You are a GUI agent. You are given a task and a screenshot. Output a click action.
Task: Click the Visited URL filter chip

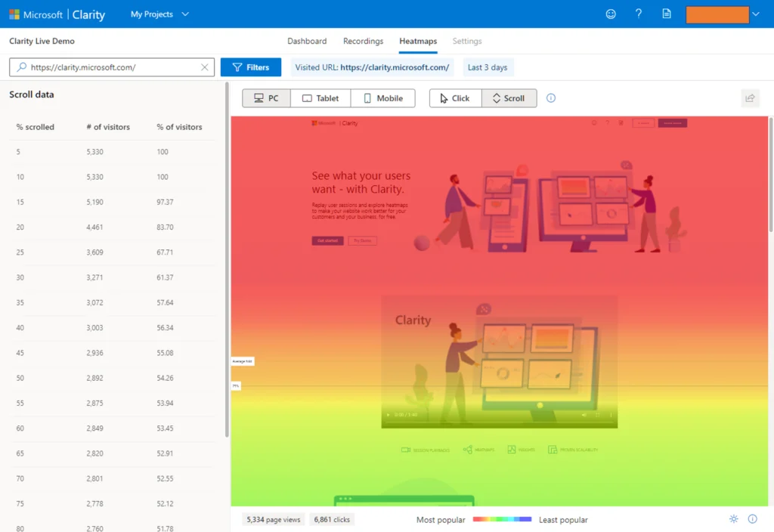tap(372, 67)
